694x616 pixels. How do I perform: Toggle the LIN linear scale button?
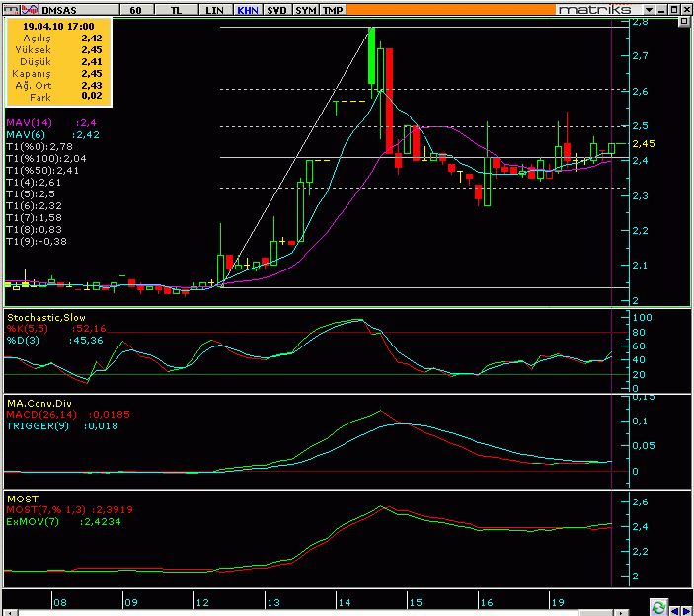[x=213, y=8]
